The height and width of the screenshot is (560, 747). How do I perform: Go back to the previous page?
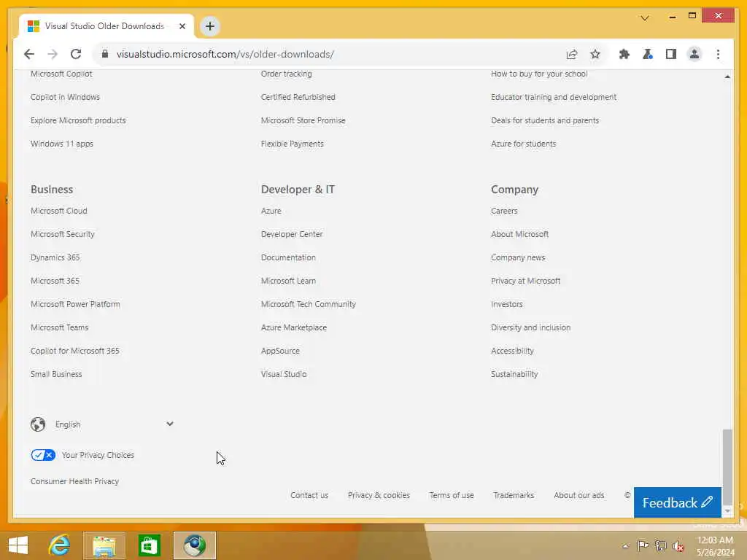29,54
